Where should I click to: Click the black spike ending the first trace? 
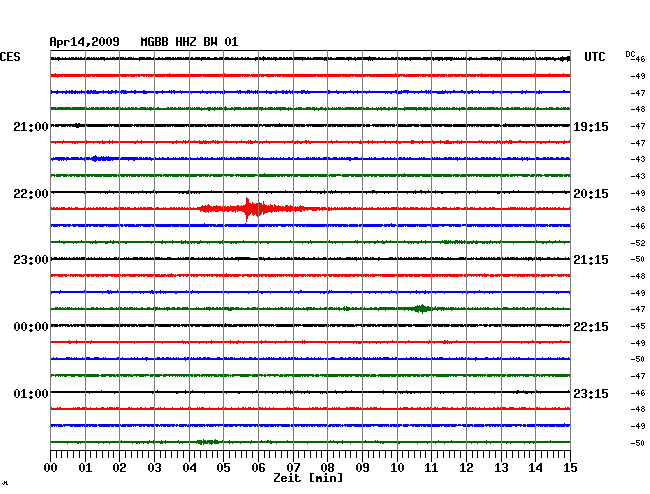pyautogui.click(x=566, y=59)
